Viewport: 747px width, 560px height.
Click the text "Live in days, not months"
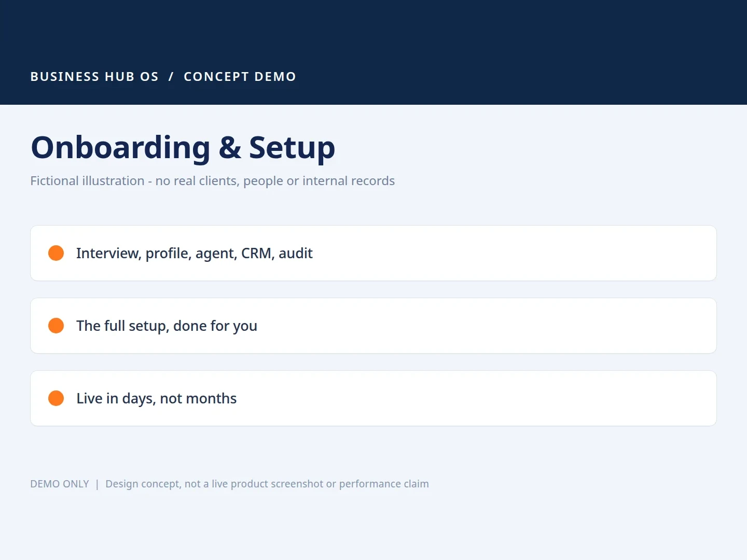[x=156, y=399]
